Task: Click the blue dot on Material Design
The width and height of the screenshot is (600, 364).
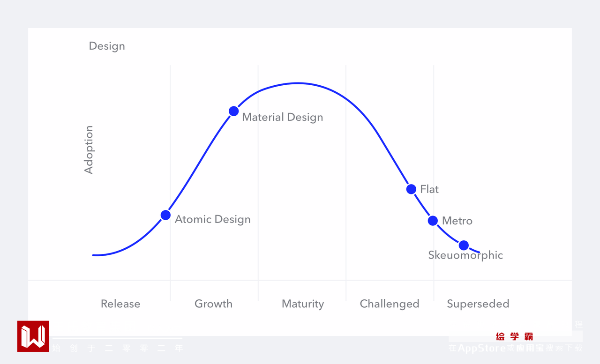Action: 233,111
